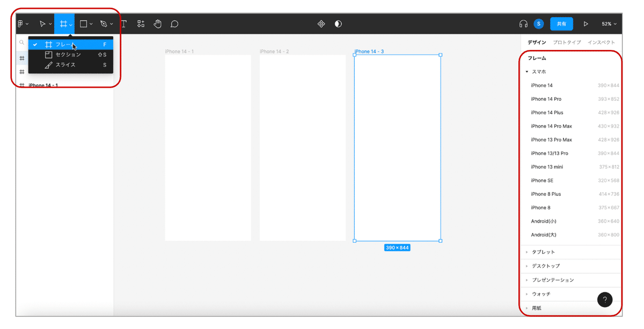This screenshot has width=644, height=329.
Task: Choose フレーム in the tool dropdown
Action: pos(71,45)
